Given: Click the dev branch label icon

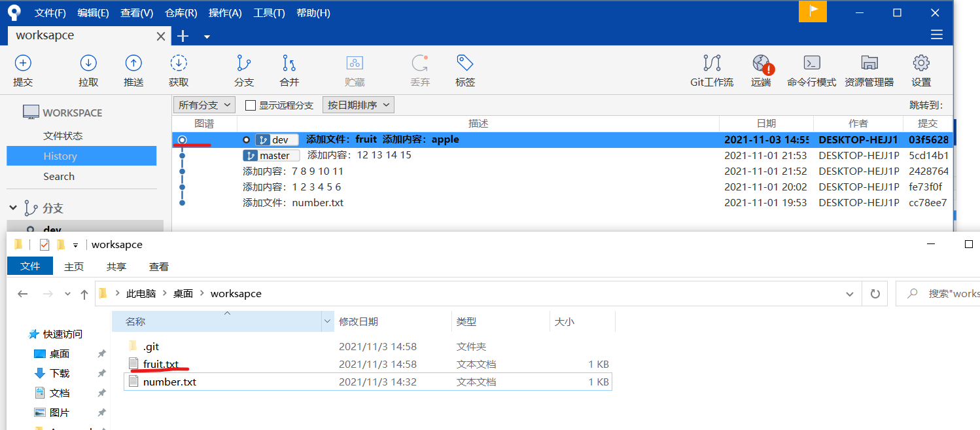Looking at the screenshot, I should coord(263,139).
